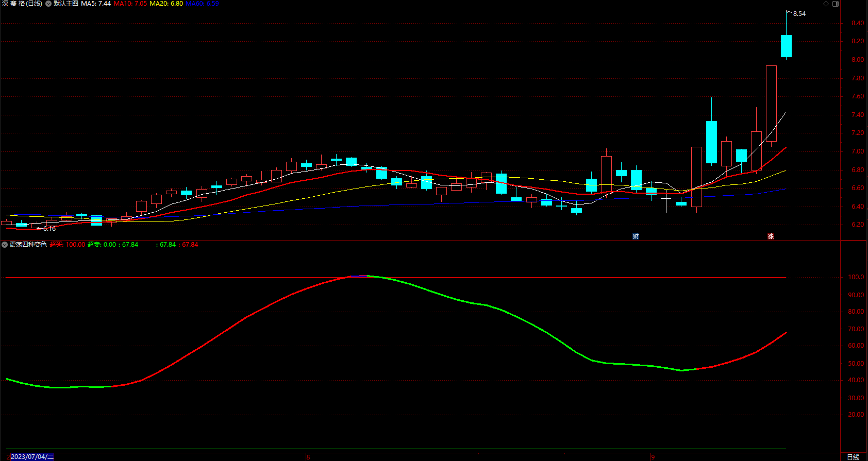Click the horizontal scrollbar line below the indicator

396,449
